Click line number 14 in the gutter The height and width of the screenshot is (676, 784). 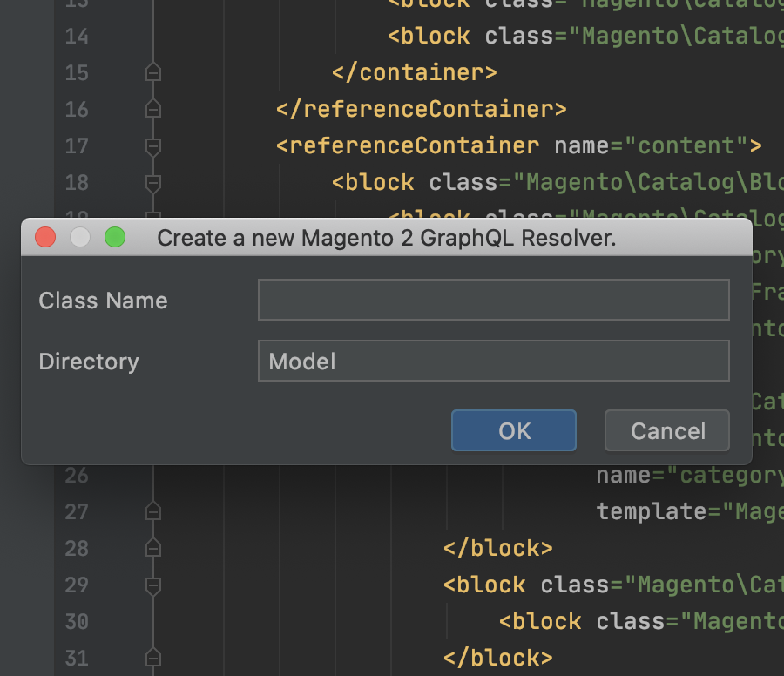77,37
